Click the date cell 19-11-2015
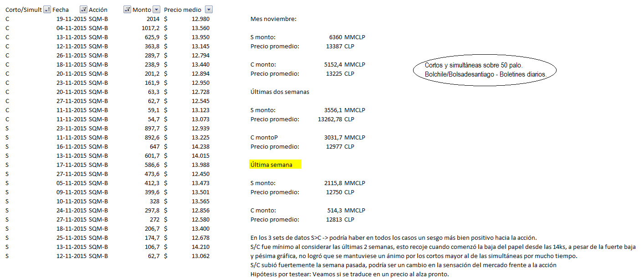Viewport: 644px width, 279px height. pyautogui.click(x=72, y=19)
